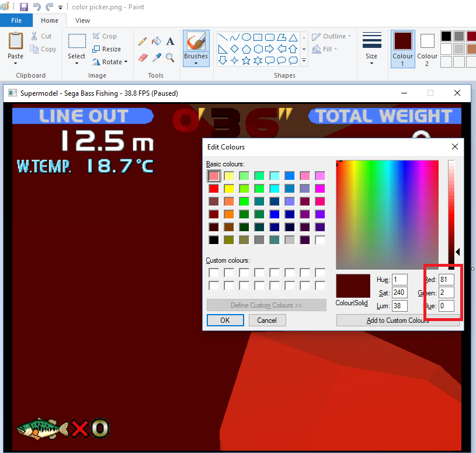Choose the Diamond shape
This screenshot has width=476, height=453.
[x=234, y=49]
